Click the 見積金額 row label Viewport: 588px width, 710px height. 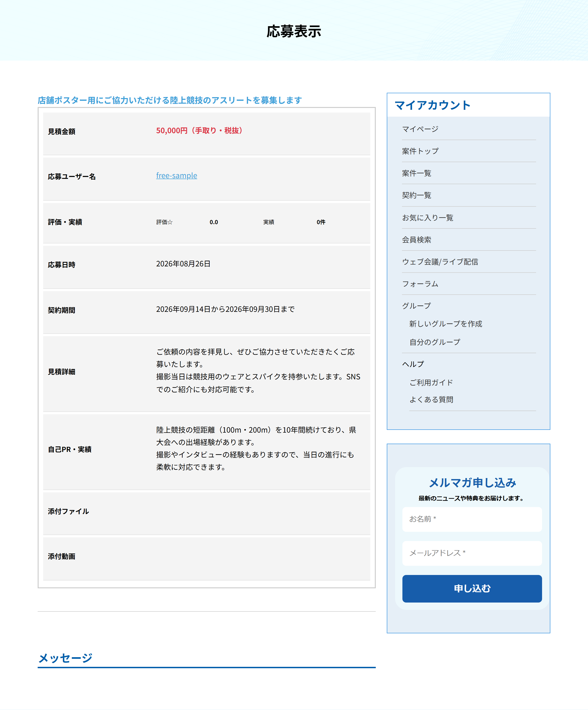click(x=62, y=132)
